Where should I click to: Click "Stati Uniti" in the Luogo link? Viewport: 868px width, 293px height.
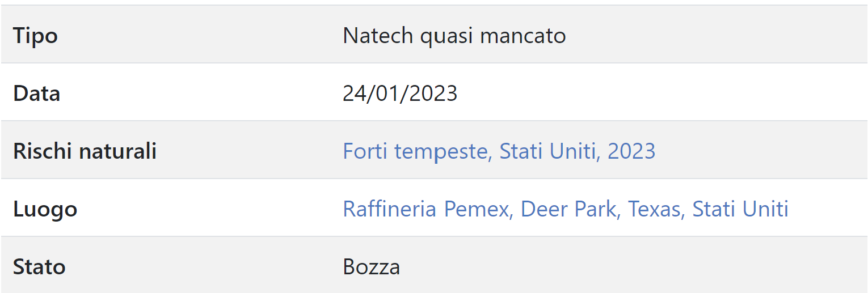coord(740,209)
